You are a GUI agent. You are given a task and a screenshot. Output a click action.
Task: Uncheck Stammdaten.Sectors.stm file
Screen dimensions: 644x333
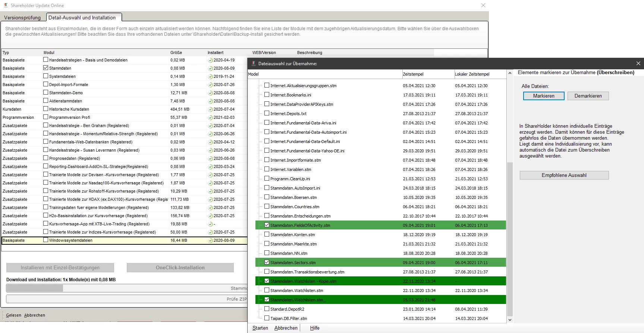(267, 262)
